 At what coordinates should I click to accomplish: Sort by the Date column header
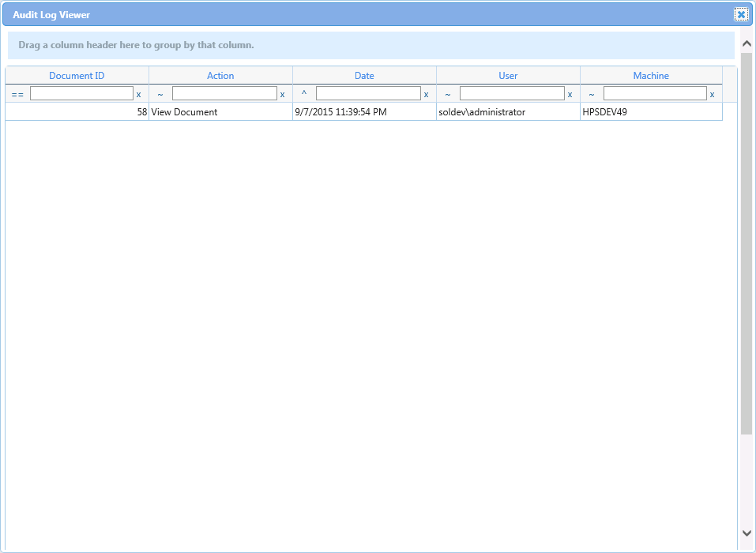(x=364, y=76)
